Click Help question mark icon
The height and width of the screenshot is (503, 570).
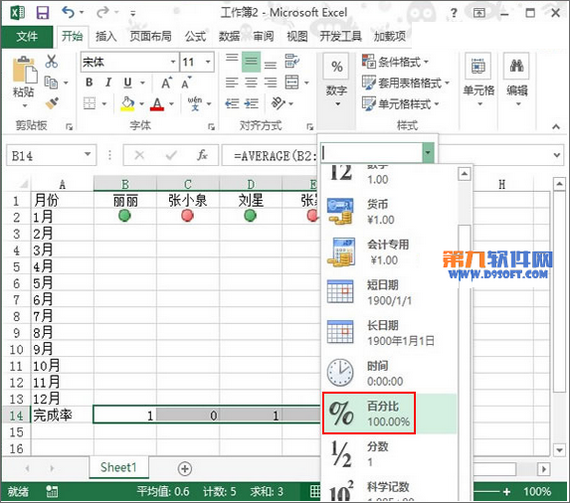(x=454, y=13)
